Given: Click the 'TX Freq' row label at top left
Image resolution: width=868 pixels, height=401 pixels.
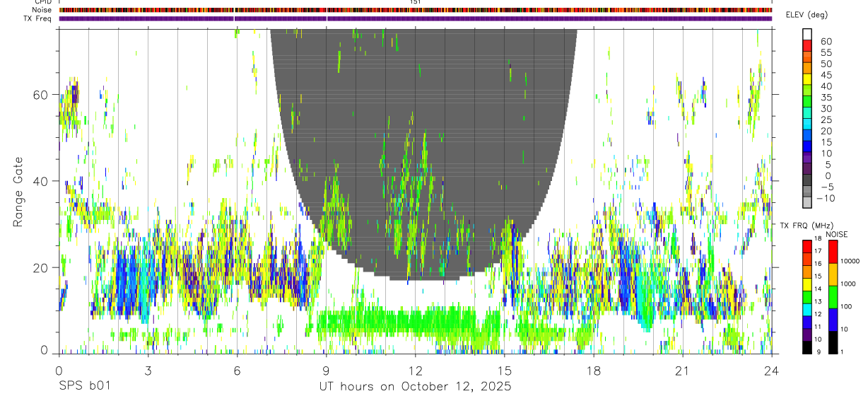Looking at the screenshot, I should pyautogui.click(x=39, y=18).
